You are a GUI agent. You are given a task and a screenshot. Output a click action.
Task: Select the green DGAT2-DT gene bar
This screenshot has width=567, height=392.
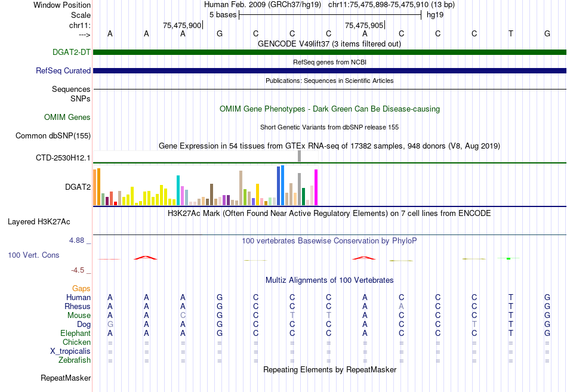tap(329, 52)
